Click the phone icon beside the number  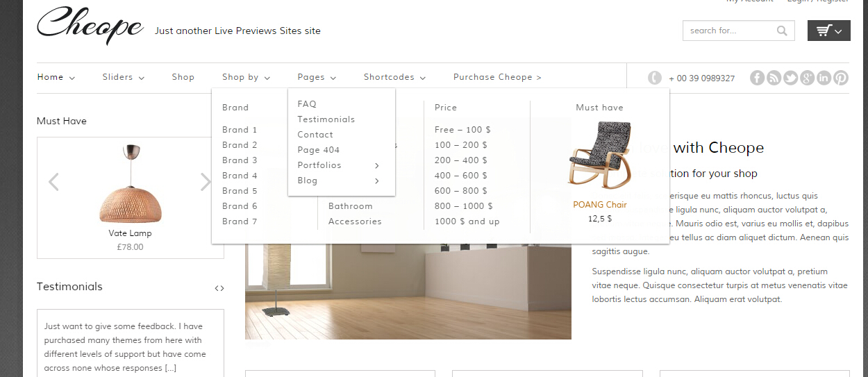point(654,78)
